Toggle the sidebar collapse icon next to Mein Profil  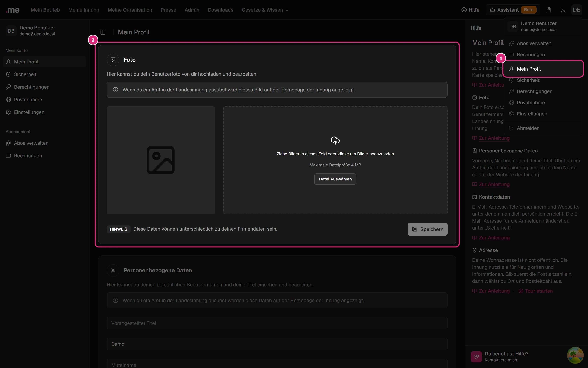(103, 32)
